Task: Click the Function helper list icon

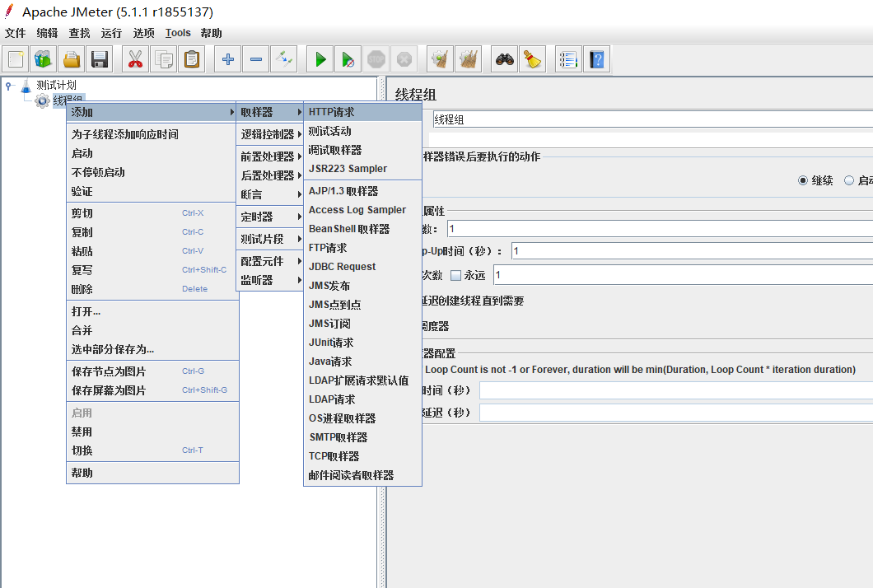Action: tap(568, 59)
